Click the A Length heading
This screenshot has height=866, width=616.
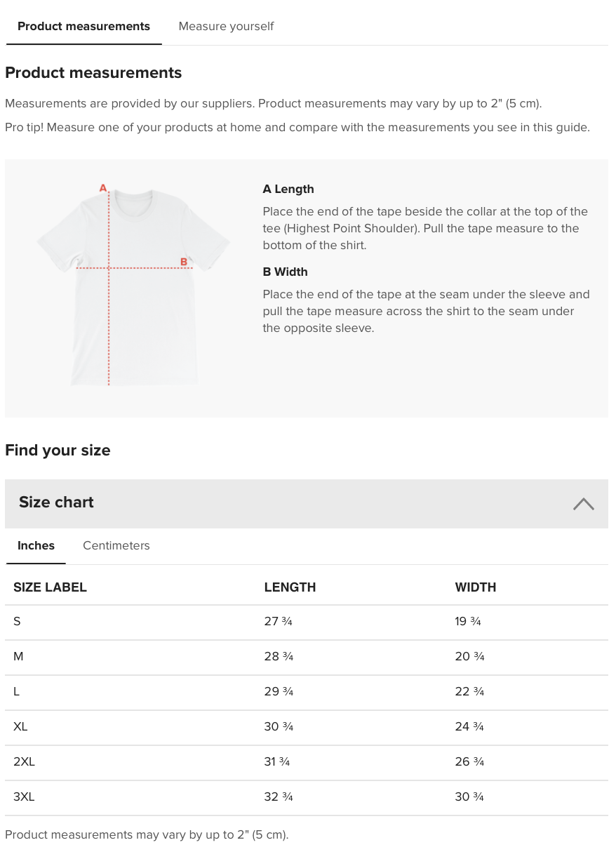[x=288, y=189]
